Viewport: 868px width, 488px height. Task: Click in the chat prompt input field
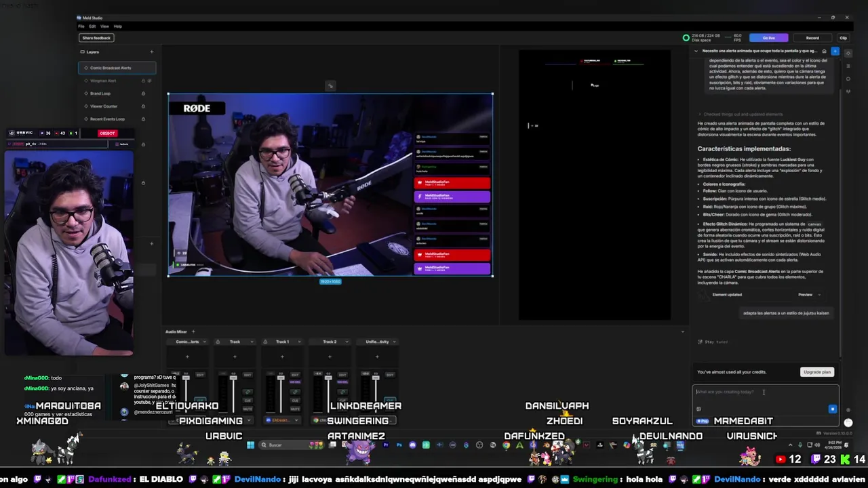pyautogui.click(x=765, y=393)
